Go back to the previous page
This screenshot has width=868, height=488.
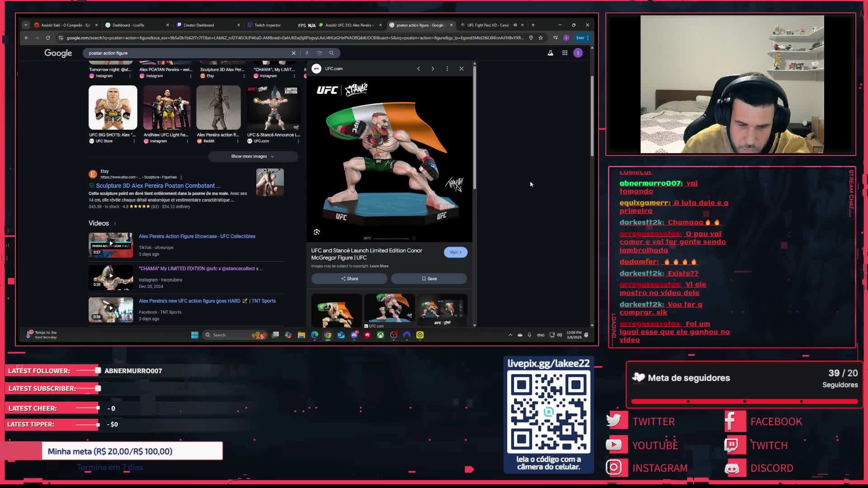[x=26, y=38]
